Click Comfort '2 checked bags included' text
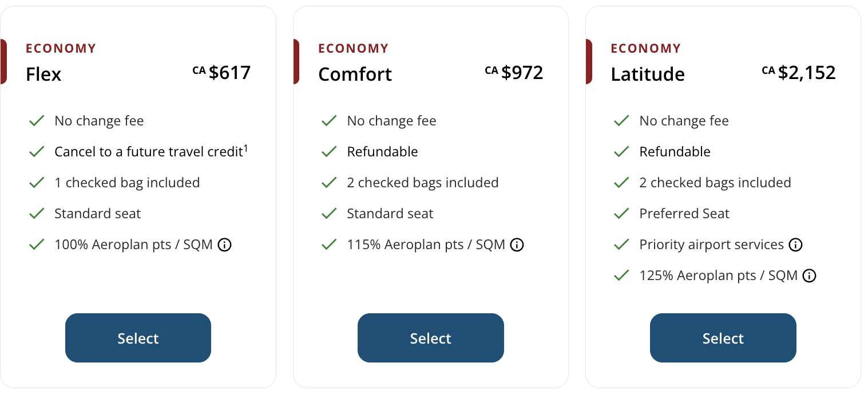The image size is (868, 394). click(422, 183)
